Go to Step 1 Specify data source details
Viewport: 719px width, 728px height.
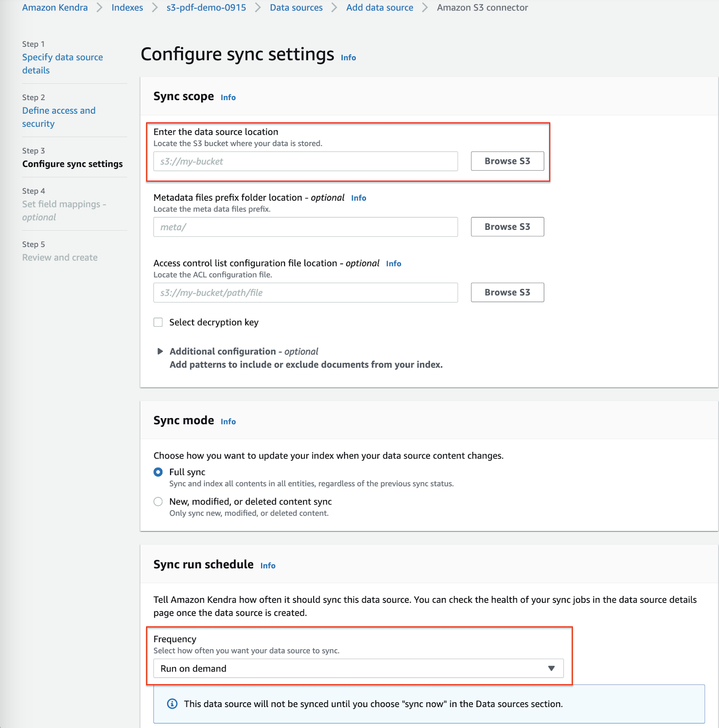[62, 64]
